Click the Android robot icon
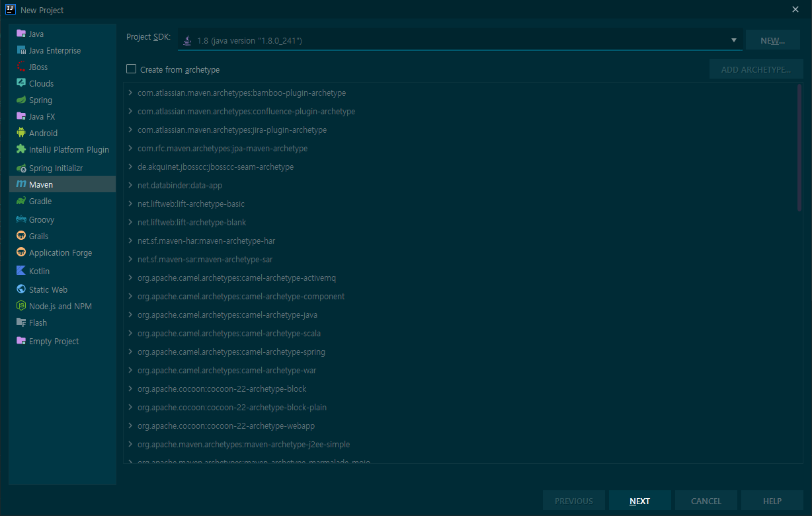 point(21,133)
